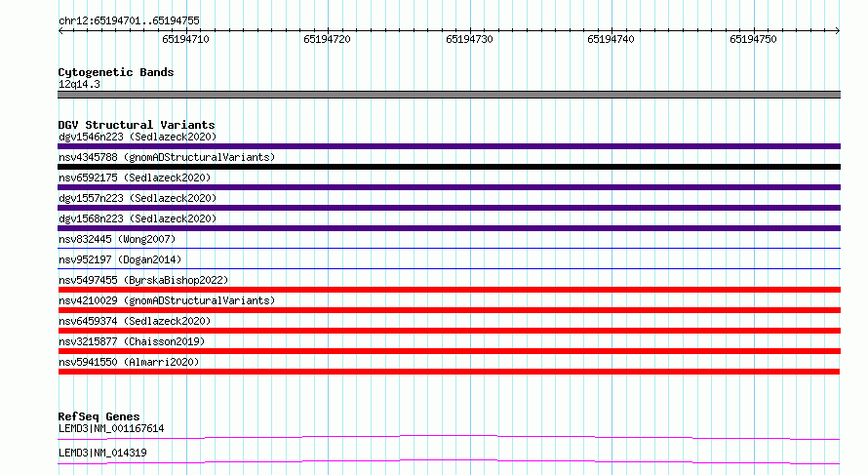Screen dimensions: 868x475
Task: Open variant dgv1568n223 (Sedlazeck2020)
Action: click(x=138, y=218)
